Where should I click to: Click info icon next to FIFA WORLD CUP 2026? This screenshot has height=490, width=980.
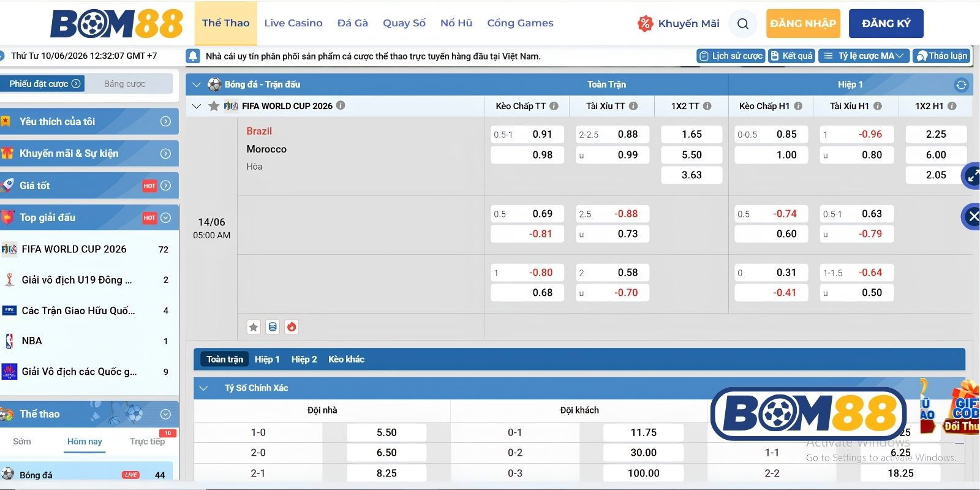341,105
